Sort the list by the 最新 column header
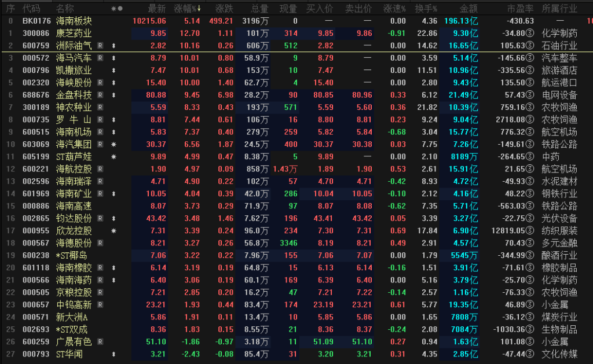Viewport: 593px width, 364px height. pyautogui.click(x=156, y=9)
